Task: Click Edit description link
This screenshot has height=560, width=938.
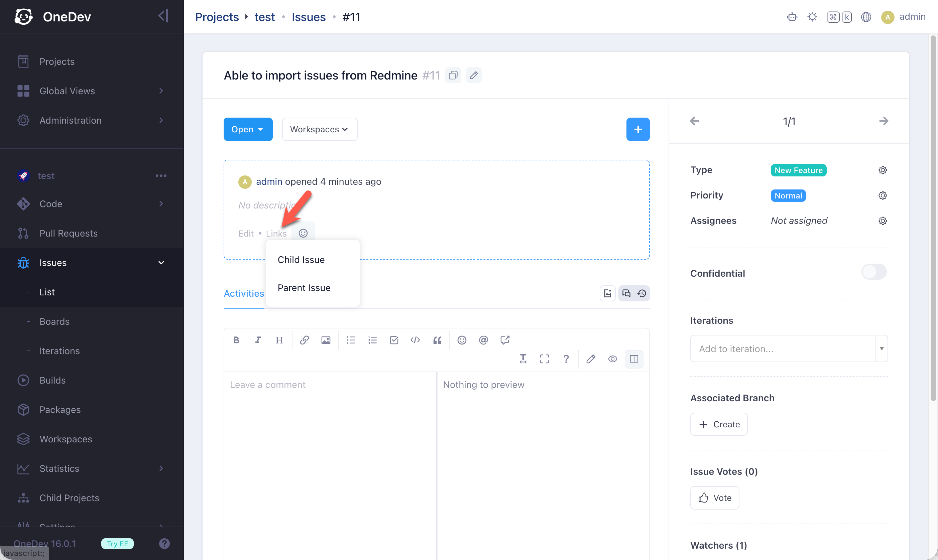Action: [246, 233]
